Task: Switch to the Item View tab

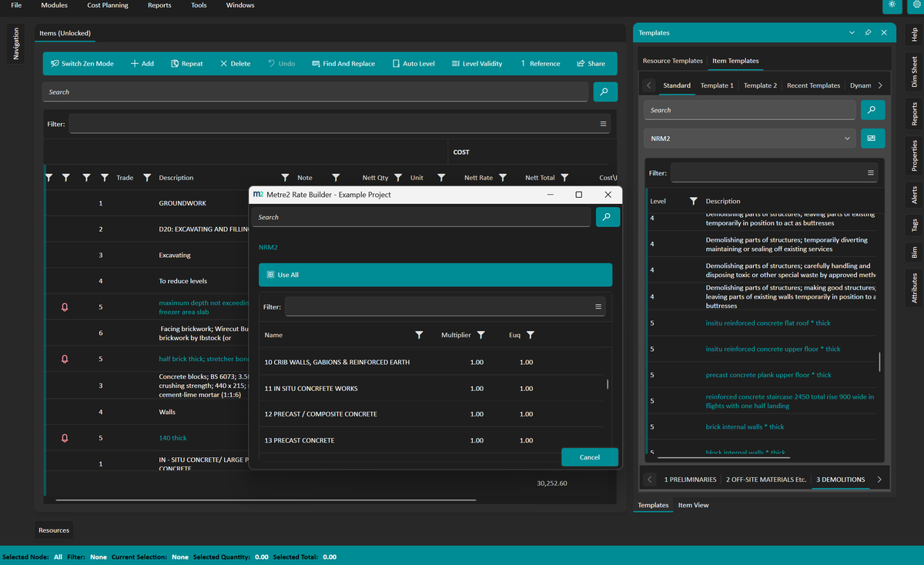Action: 693,505
